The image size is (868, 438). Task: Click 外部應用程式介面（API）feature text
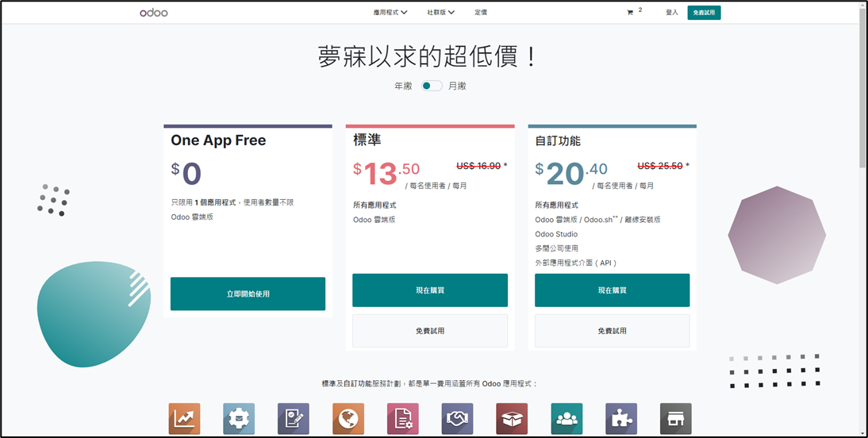tap(576, 263)
